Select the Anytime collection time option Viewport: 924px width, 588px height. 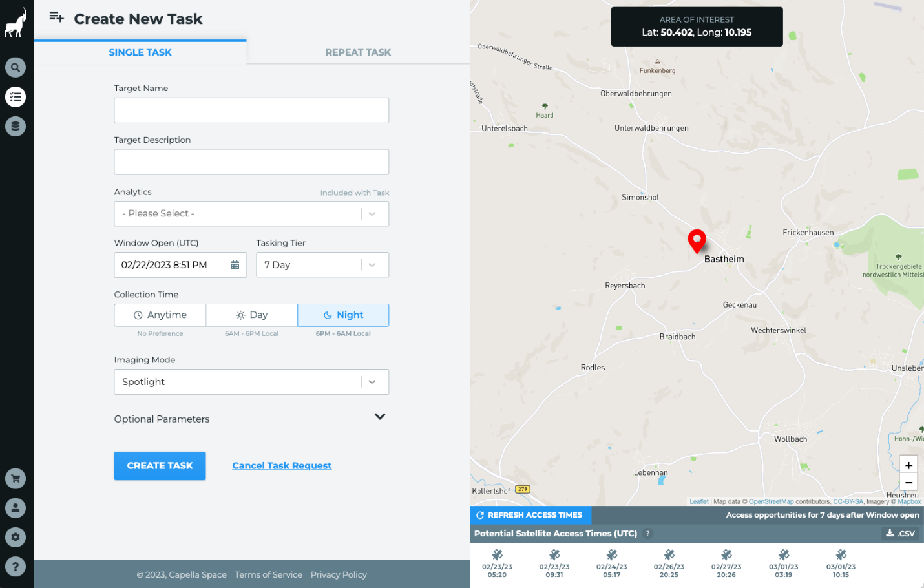click(160, 315)
